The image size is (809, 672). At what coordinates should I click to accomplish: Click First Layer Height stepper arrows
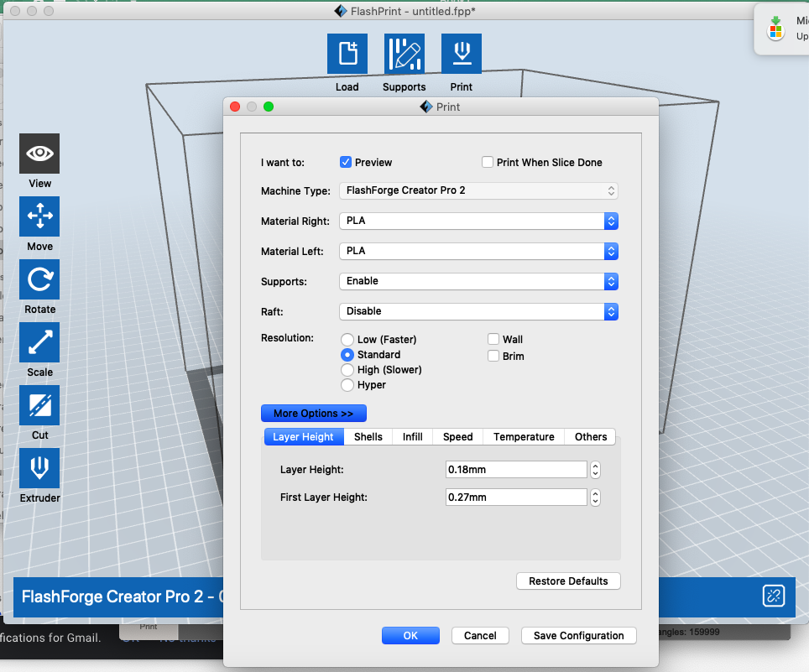(x=595, y=497)
